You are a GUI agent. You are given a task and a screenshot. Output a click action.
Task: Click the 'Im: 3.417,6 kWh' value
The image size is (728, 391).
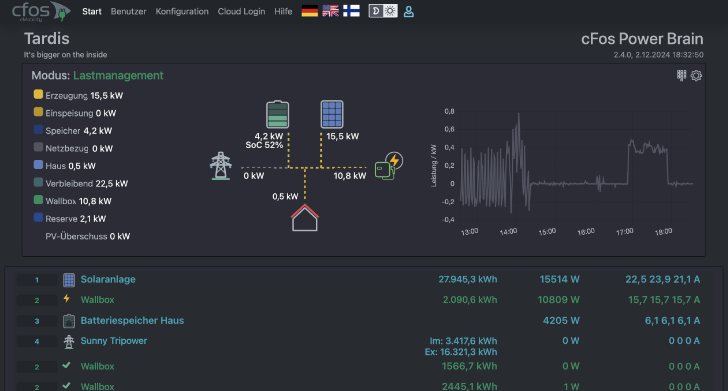pyautogui.click(x=463, y=341)
